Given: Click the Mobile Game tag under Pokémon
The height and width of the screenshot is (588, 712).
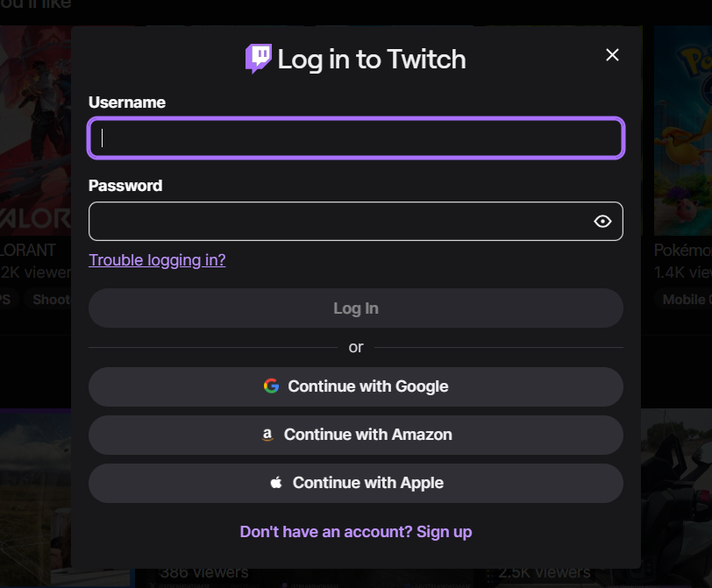Looking at the screenshot, I should [x=684, y=300].
